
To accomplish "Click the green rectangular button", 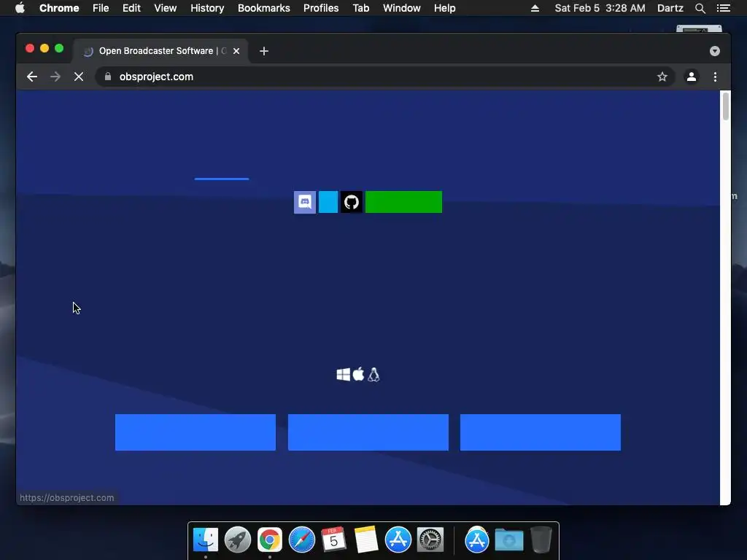I will click(x=403, y=202).
